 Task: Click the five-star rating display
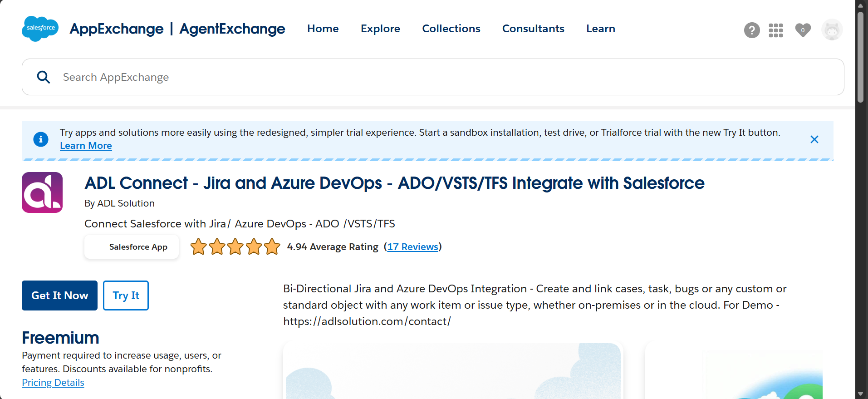click(x=235, y=247)
